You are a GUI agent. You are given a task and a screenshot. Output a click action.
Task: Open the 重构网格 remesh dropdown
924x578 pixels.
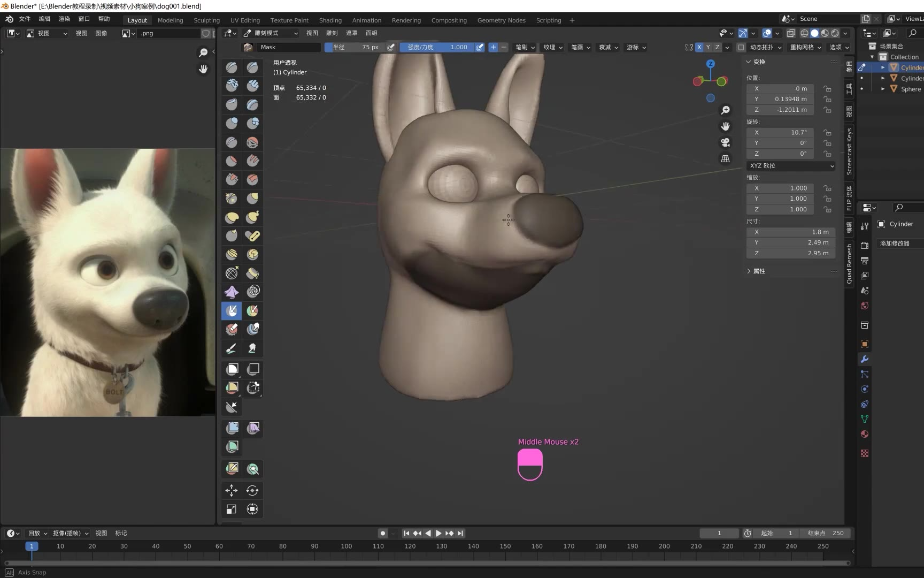coord(805,47)
